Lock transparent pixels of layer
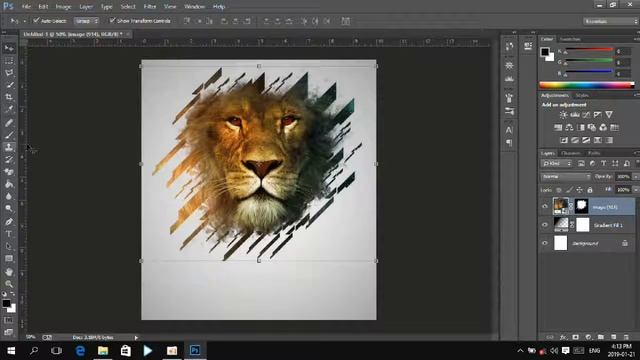The image size is (640, 360). [559, 190]
